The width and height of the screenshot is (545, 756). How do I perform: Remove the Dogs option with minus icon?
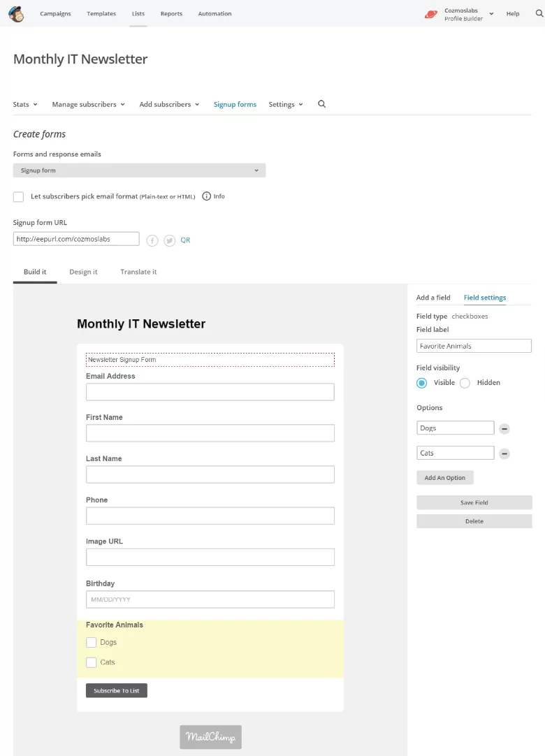point(504,428)
